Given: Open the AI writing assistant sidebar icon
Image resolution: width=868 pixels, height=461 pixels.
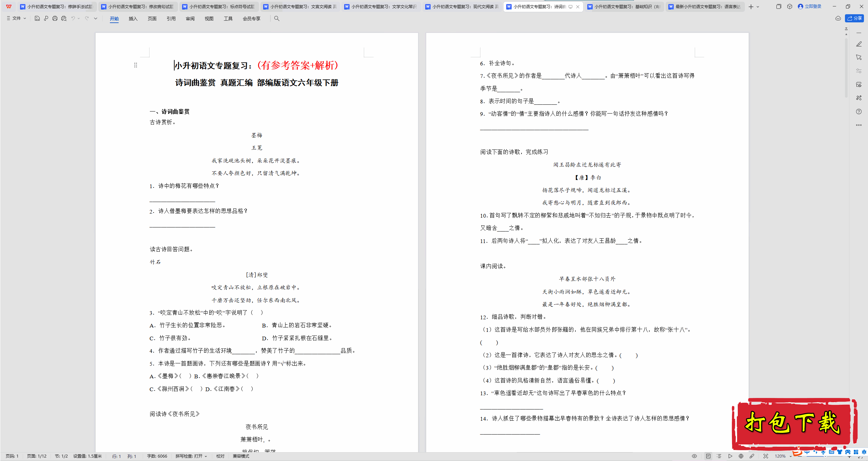Looking at the screenshot, I should 859,84.
